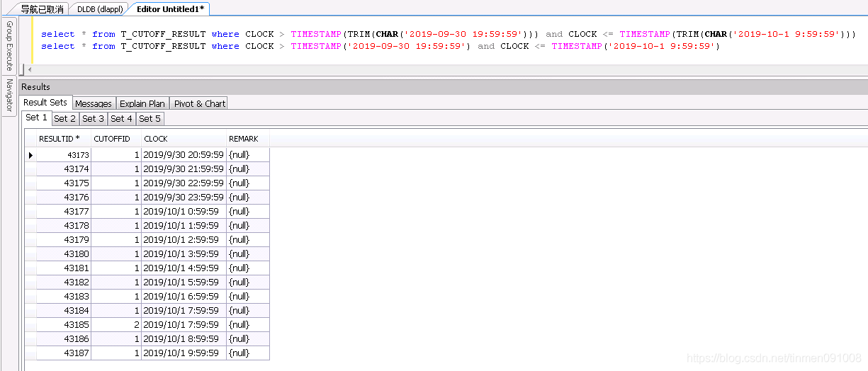This screenshot has height=371, width=868.
Task: Select the Set 3 result tab
Action: (94, 118)
